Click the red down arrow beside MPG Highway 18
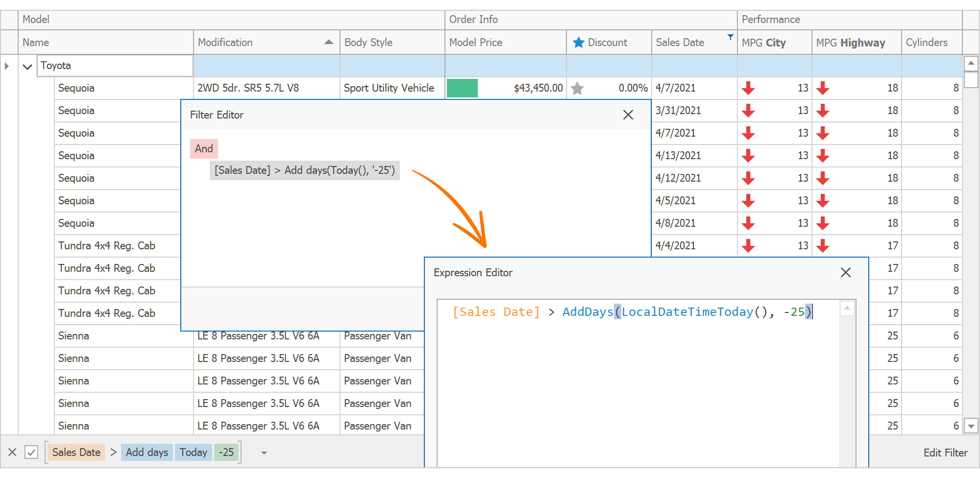 pos(823,88)
